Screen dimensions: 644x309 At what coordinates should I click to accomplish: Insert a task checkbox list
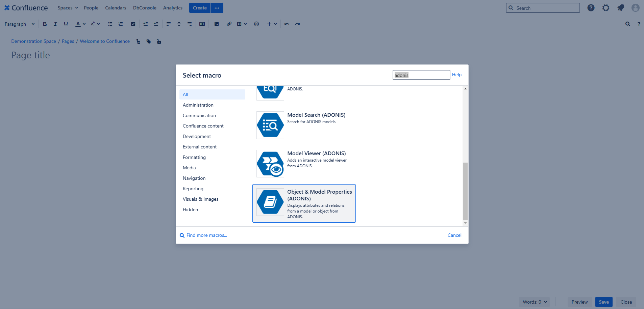pyautogui.click(x=133, y=24)
